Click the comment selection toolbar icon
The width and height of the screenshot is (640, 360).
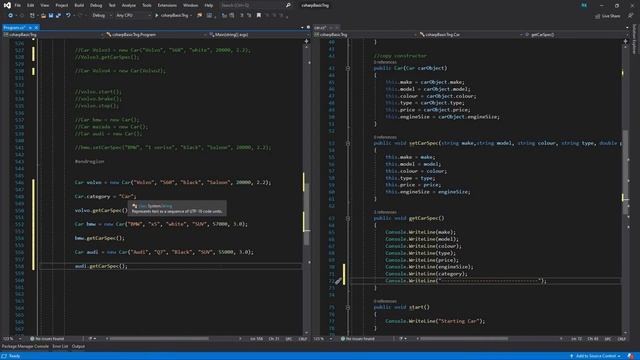click(x=242, y=16)
